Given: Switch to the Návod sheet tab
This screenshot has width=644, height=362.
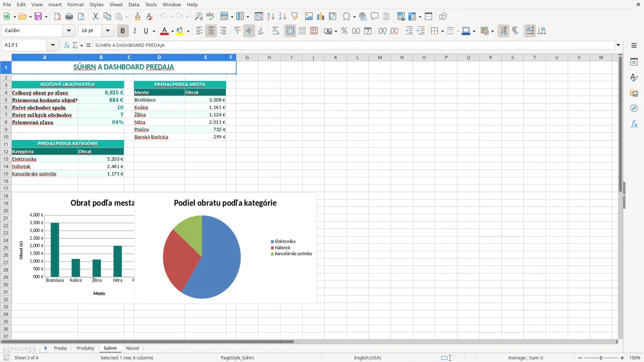Looking at the screenshot, I should (x=132, y=349).
